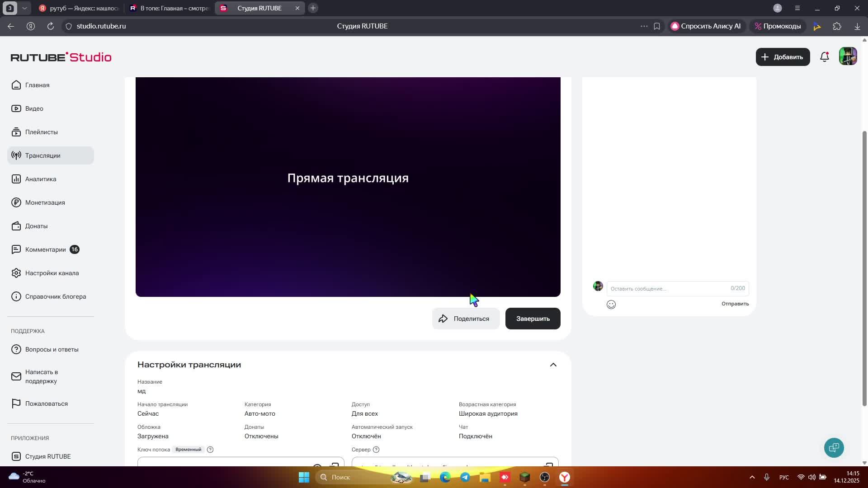
Task: Click the page vertical scrollbar
Action: click(864, 267)
